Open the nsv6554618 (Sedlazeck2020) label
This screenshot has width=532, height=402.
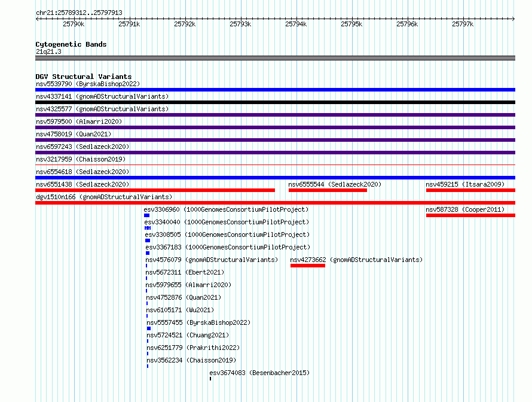tap(82, 172)
